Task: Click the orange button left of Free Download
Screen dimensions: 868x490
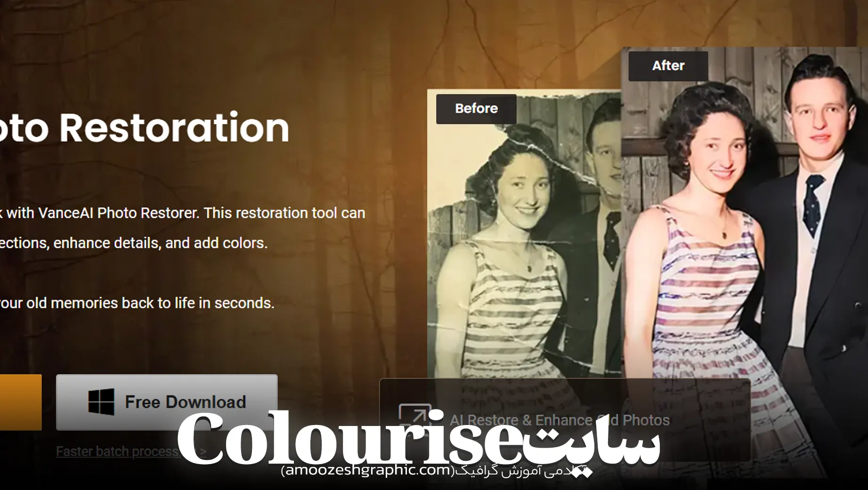Action: tap(21, 402)
